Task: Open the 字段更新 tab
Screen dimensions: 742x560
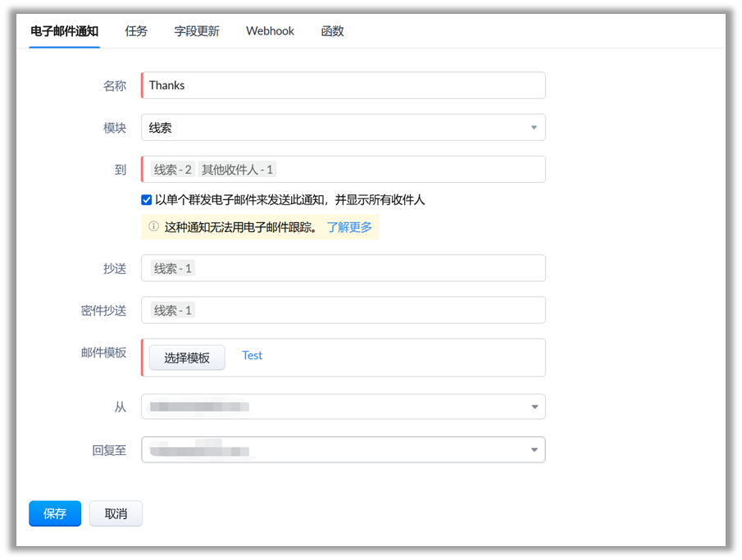Action: point(197,31)
